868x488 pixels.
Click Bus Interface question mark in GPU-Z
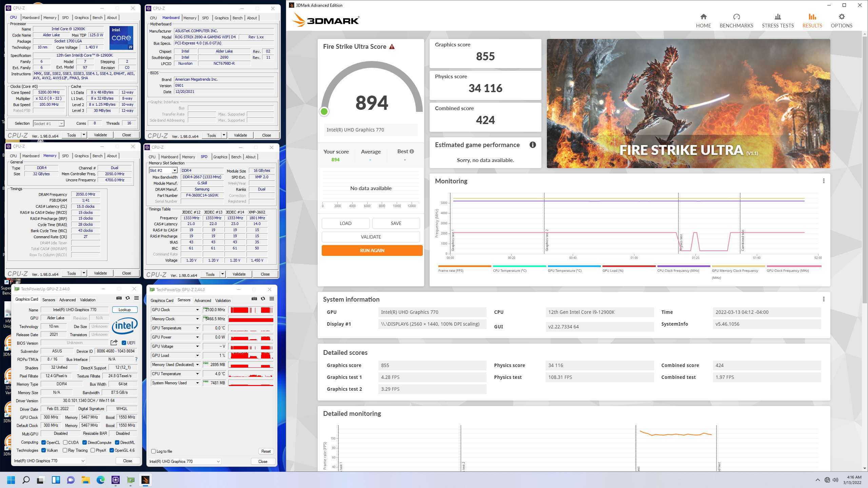136,359
